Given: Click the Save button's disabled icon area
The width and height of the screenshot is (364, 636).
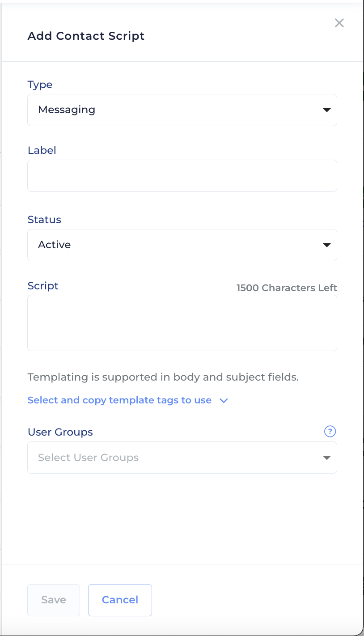Looking at the screenshot, I should tap(53, 600).
